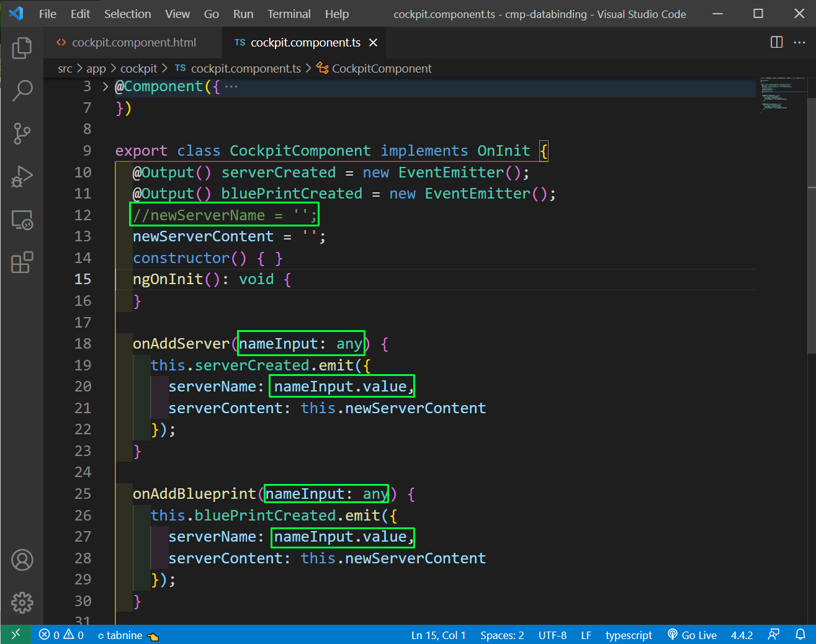Open the Explorer view in activity bar
816x644 pixels.
(x=22, y=48)
